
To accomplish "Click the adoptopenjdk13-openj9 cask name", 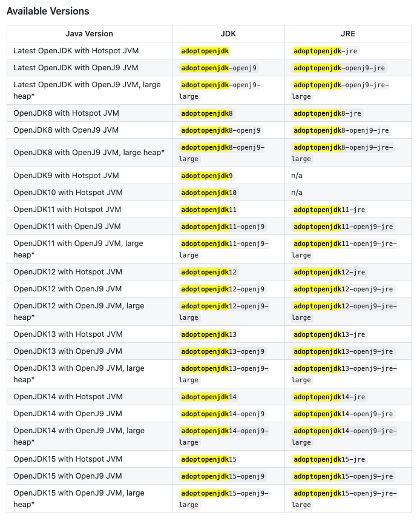I will point(223,352).
